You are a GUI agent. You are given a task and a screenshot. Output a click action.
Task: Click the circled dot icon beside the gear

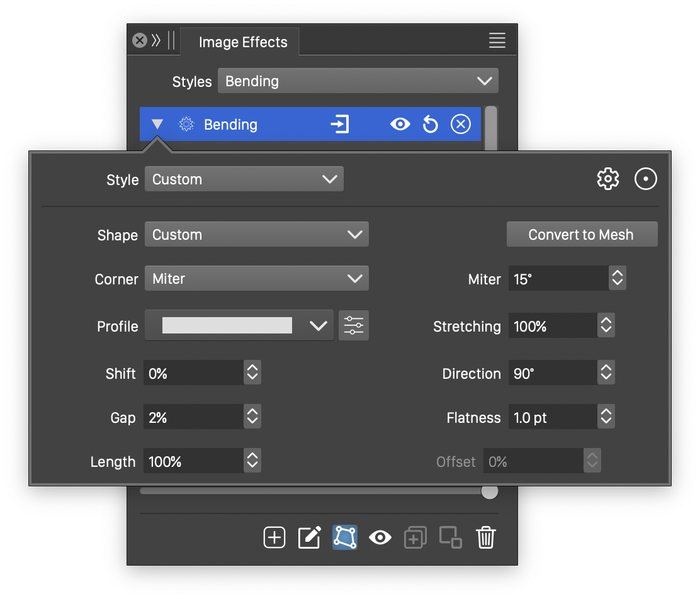[x=645, y=179]
